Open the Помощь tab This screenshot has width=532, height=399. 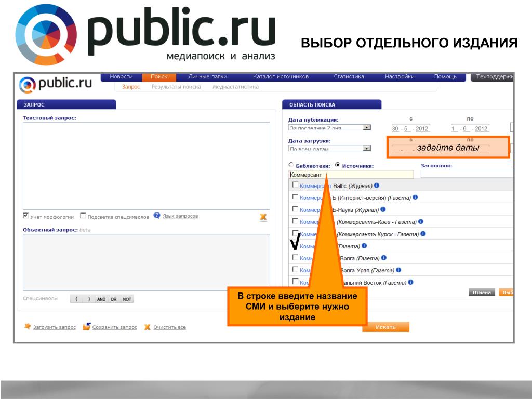(445, 77)
